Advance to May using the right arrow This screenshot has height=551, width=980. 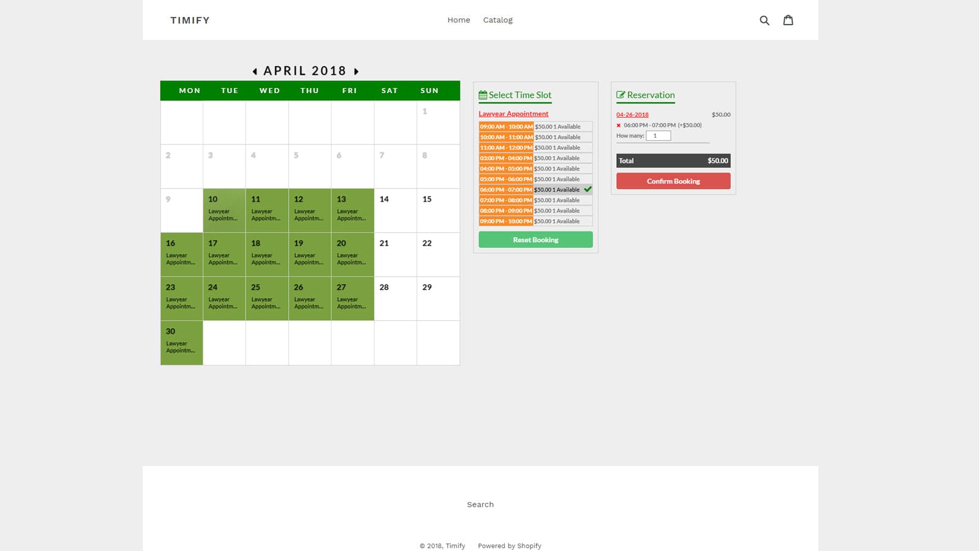coord(356,71)
